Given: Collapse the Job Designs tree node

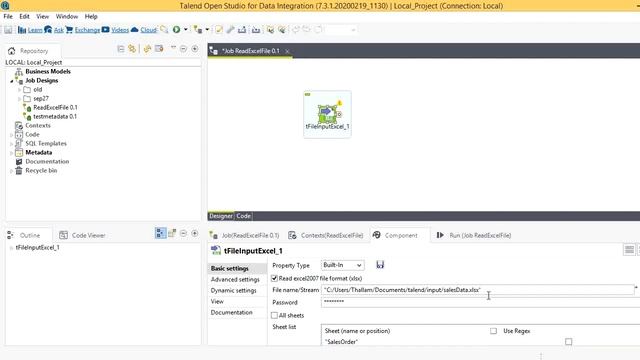Looking at the screenshot, I should click(11, 81).
